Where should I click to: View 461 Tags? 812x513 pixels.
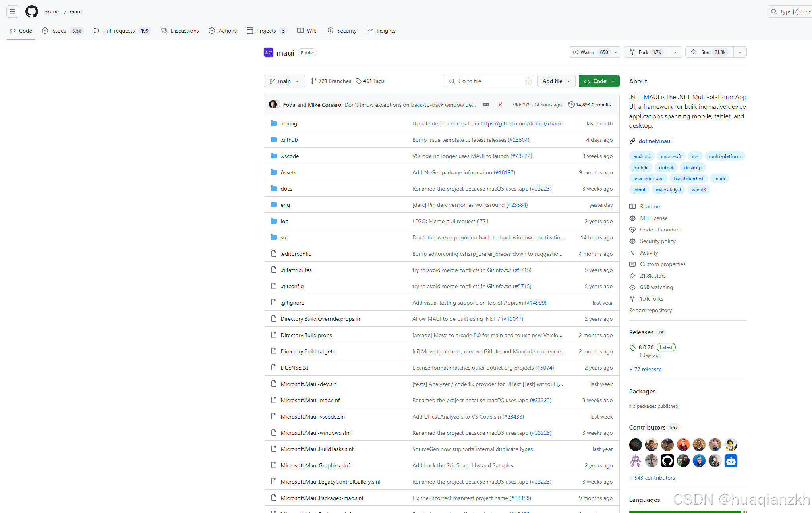370,81
